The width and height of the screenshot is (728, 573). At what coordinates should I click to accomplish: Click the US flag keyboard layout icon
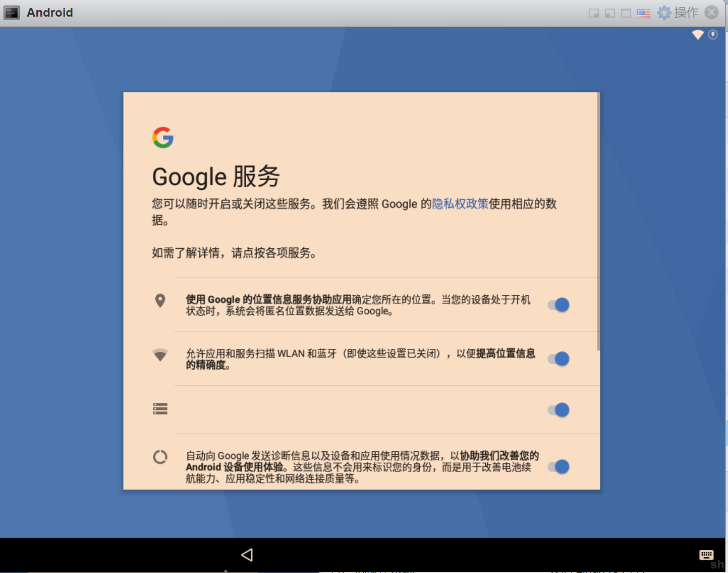coord(644,13)
